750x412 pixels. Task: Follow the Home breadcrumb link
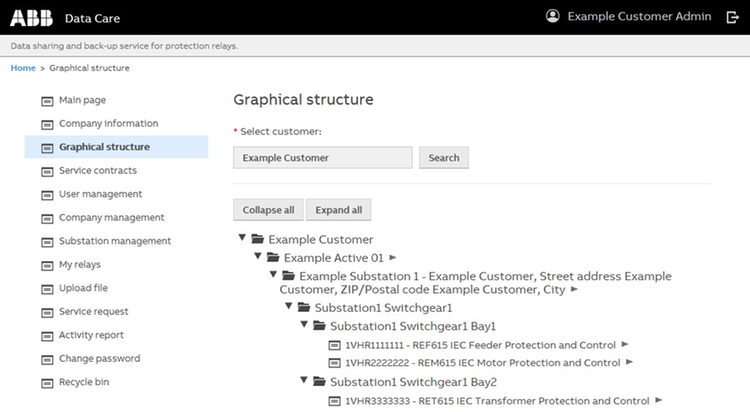23,68
